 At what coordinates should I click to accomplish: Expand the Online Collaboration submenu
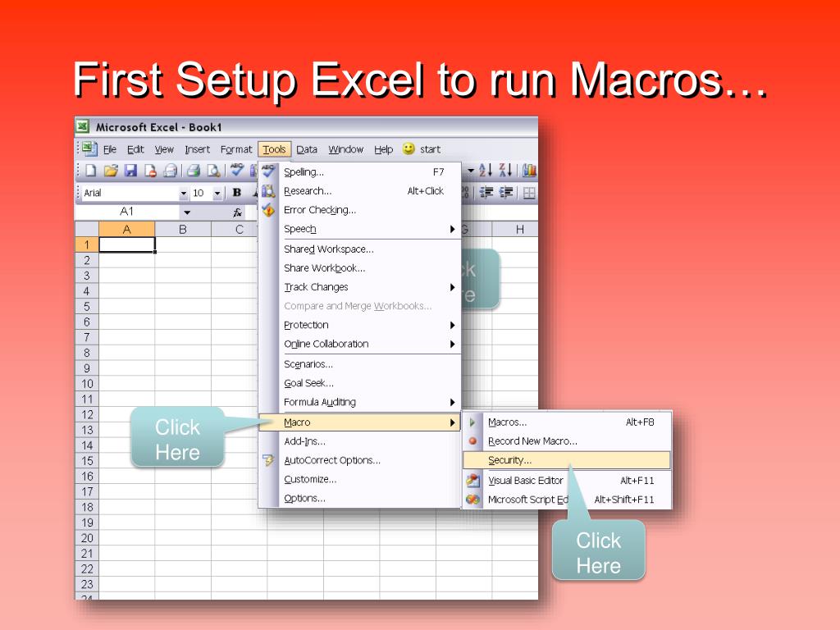[x=359, y=344]
